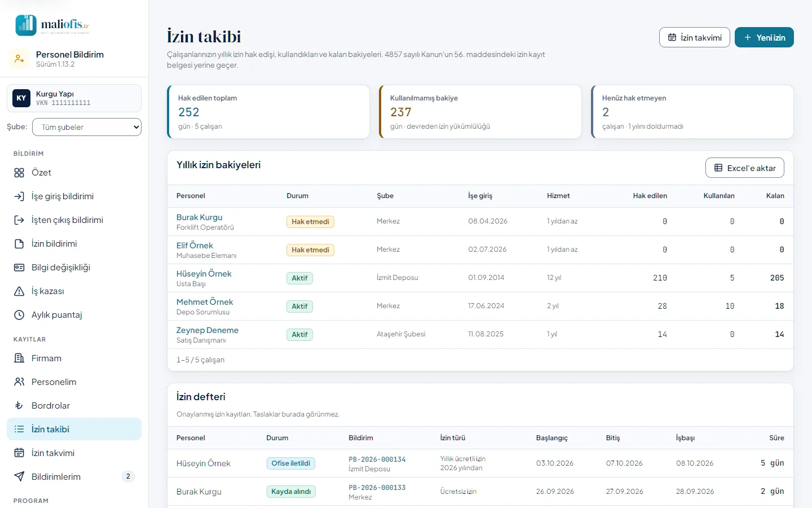Click the Personel Bildirim person icon
Viewport: 812px width, 508px height.
coord(19,59)
